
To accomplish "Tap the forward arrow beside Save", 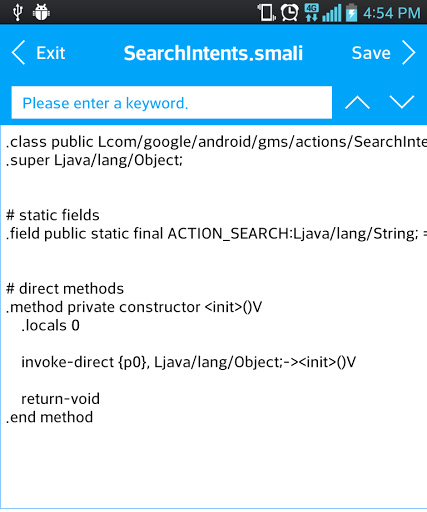I will [409, 52].
